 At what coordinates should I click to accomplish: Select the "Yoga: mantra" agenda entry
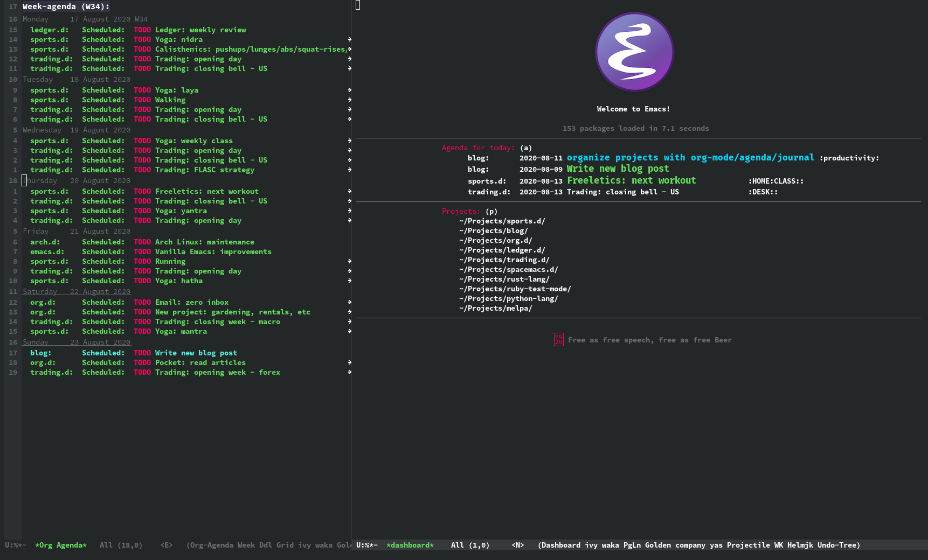[x=181, y=331]
